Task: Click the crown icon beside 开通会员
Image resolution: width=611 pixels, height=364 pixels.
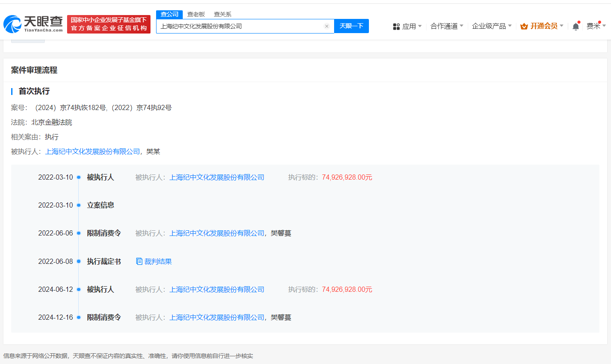Action: (524, 26)
